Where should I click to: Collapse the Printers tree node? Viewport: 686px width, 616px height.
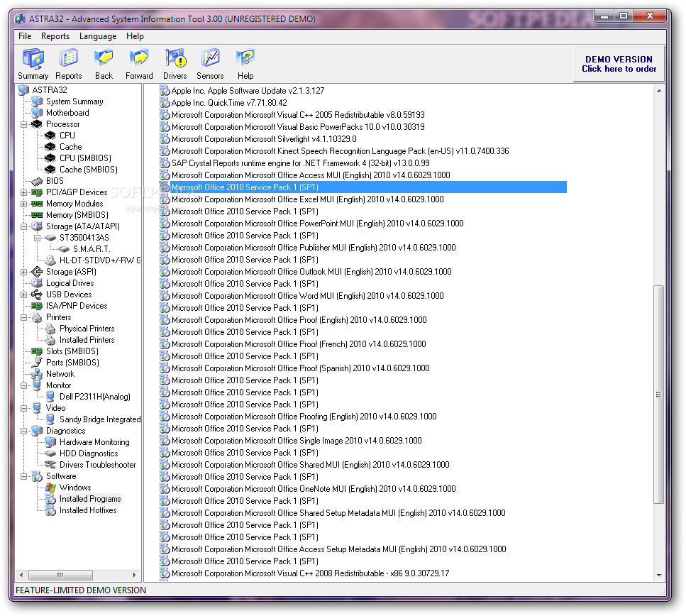coord(23,317)
